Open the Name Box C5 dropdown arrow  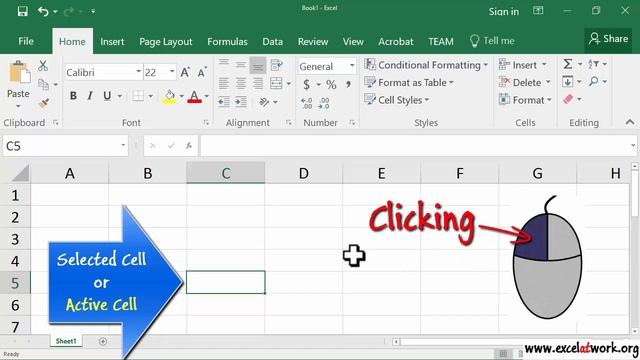coord(123,146)
